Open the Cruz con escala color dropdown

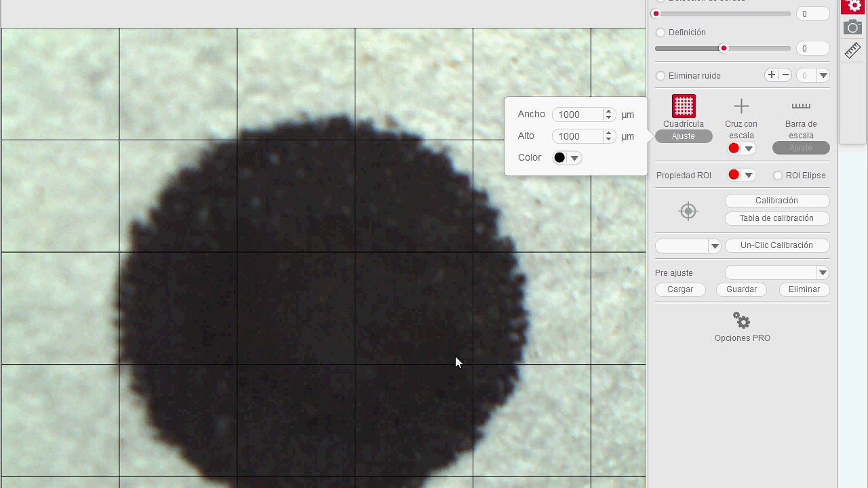[749, 148]
